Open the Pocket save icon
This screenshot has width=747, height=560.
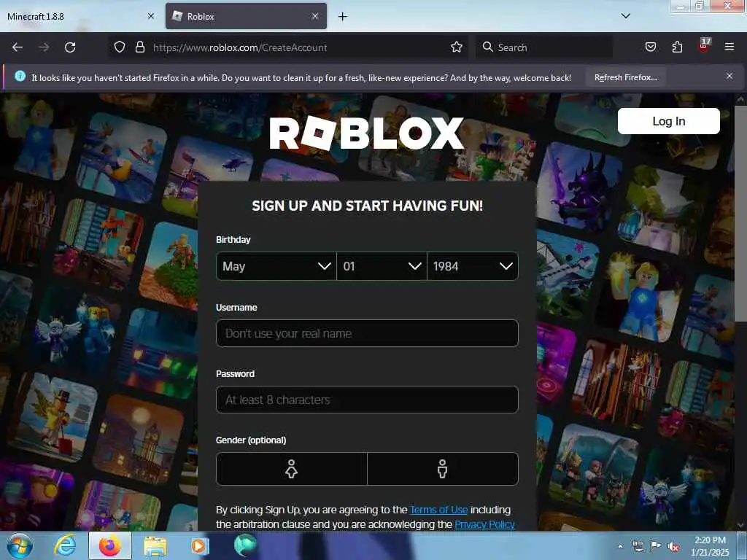click(650, 47)
